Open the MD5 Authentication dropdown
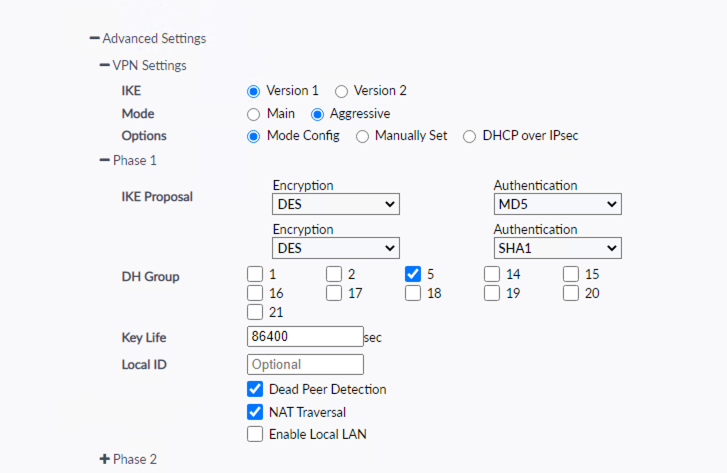 pos(557,205)
